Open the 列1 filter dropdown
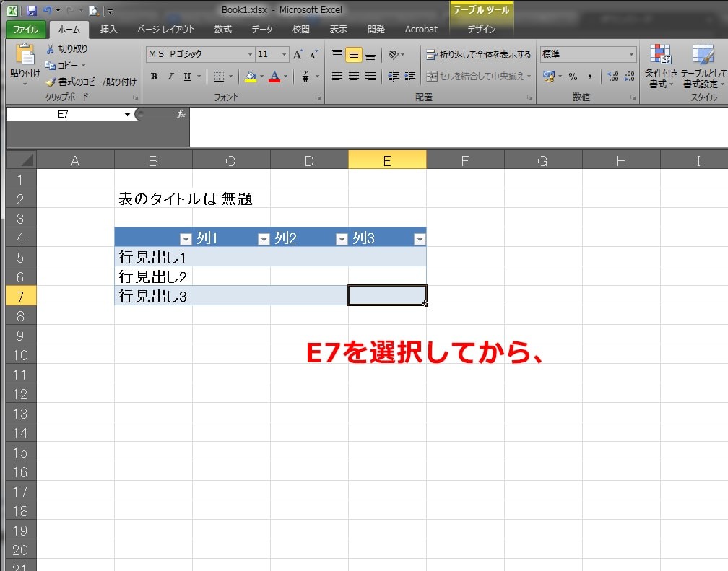 click(x=266, y=237)
